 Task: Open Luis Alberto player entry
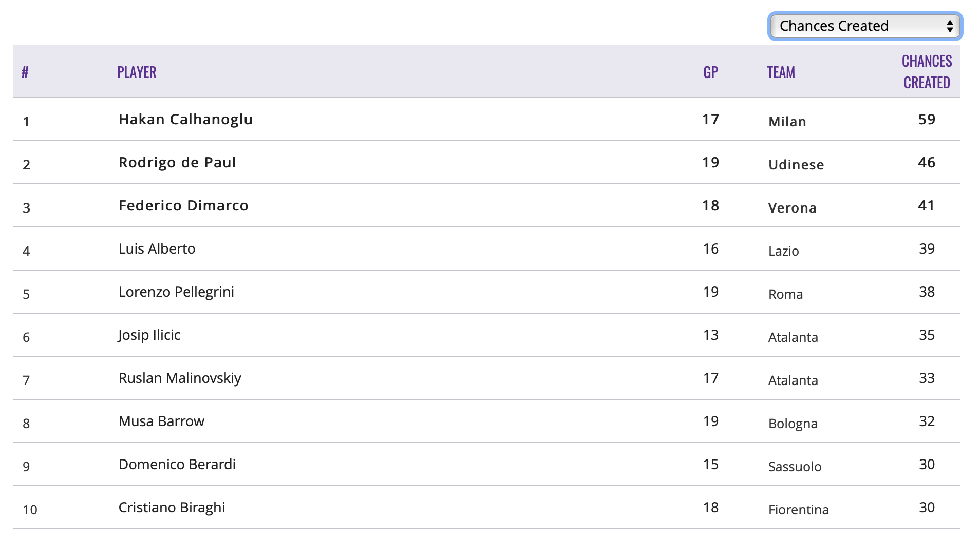pos(157,249)
